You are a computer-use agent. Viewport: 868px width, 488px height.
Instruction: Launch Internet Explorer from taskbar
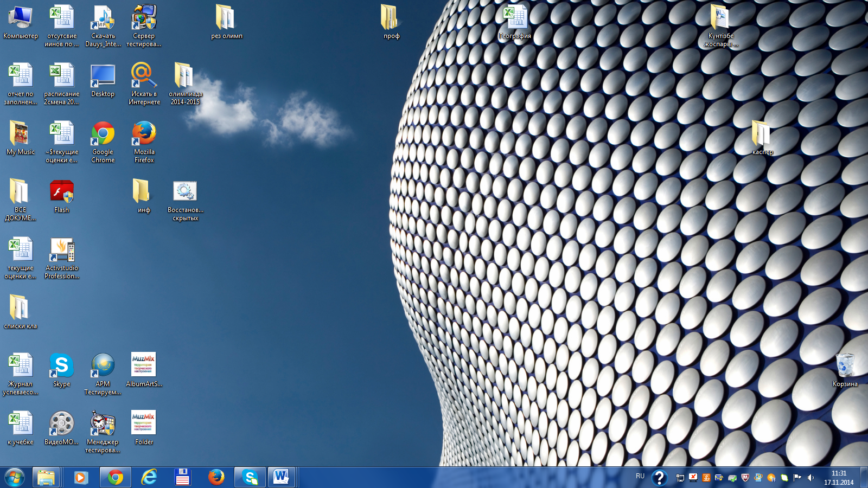149,478
